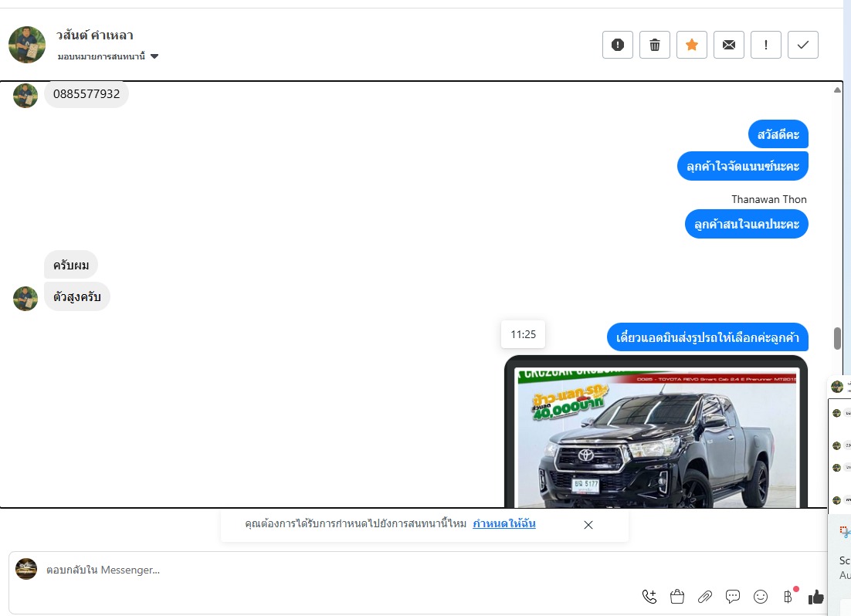
Task: Click sender name Thanawan Thon
Action: pos(769,199)
